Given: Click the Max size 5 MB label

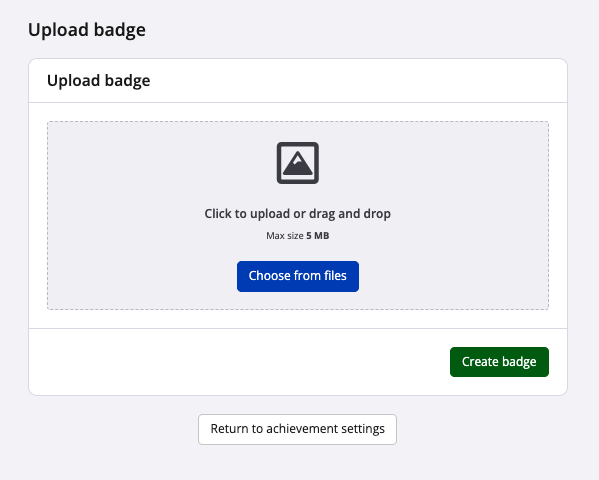Looking at the screenshot, I should [x=298, y=236].
